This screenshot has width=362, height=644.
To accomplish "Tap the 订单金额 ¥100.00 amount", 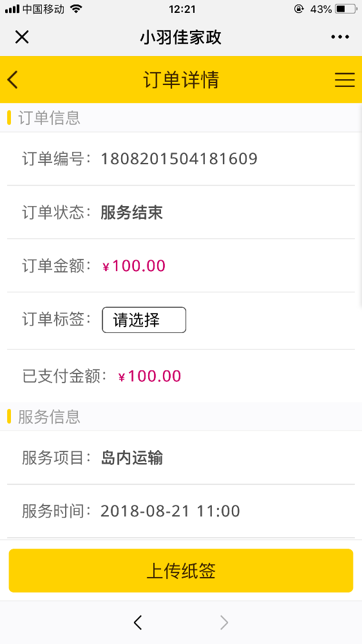I will pyautogui.click(x=134, y=266).
